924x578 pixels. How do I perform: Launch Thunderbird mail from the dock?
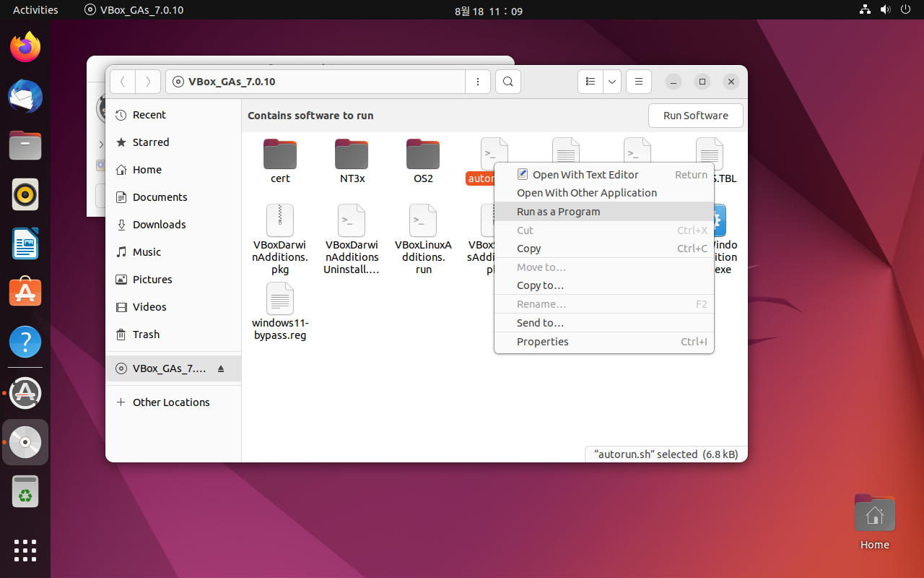[x=25, y=97]
